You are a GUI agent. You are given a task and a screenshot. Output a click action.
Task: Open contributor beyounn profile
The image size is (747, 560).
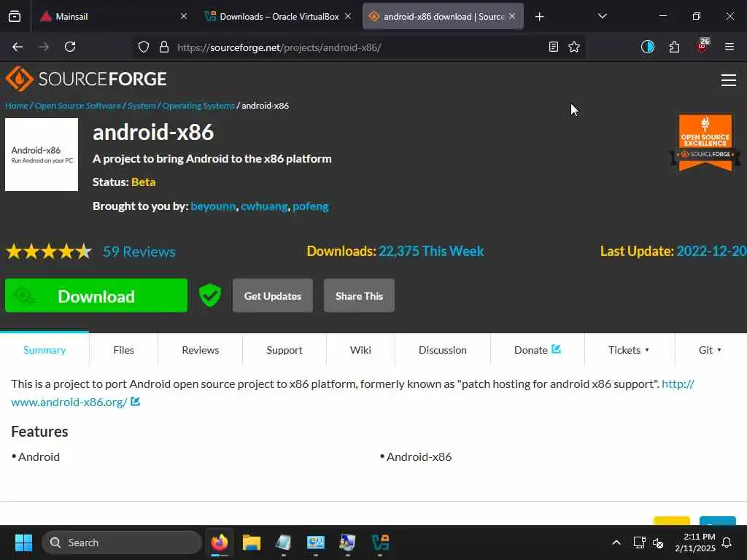213,206
